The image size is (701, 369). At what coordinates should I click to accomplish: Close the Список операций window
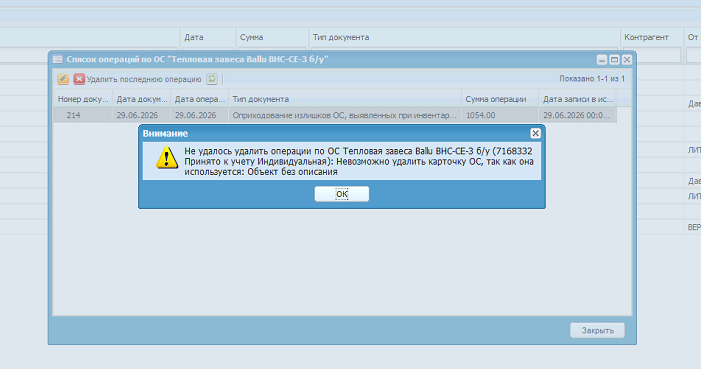(x=627, y=59)
